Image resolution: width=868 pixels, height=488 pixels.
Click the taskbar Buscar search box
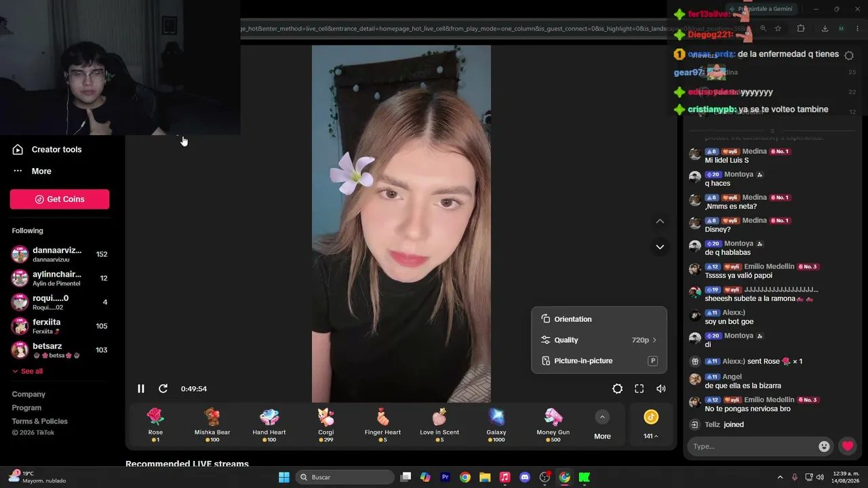[347, 477]
